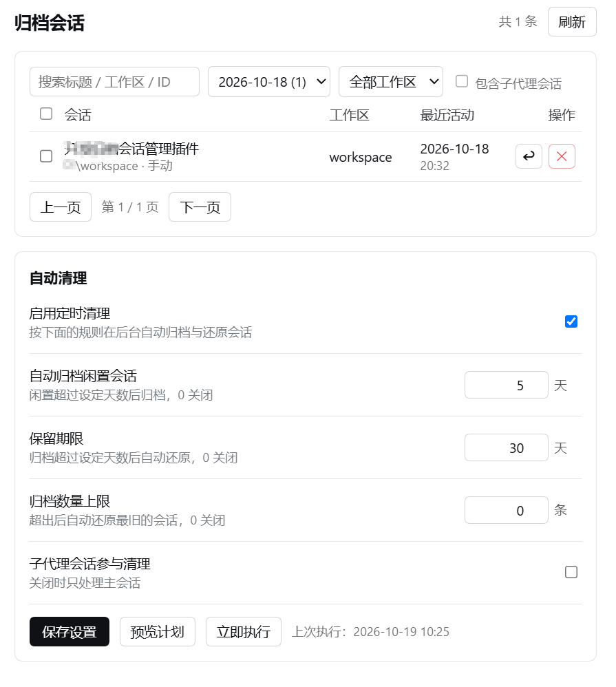Click the 关闭时只处理主会话 description text

coord(85,583)
